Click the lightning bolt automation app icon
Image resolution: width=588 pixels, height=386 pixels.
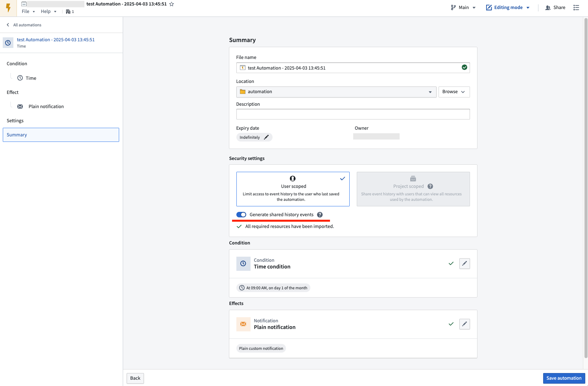pyautogui.click(x=8, y=8)
